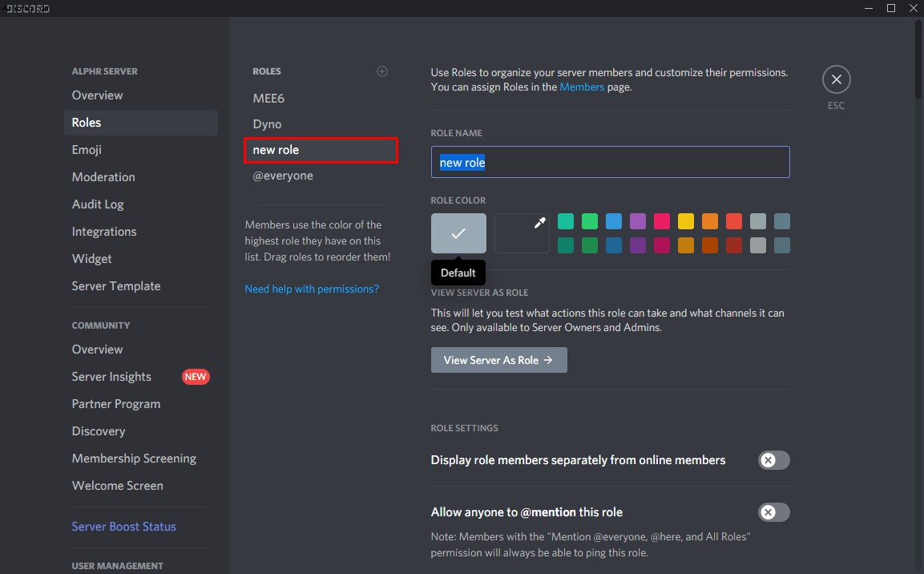
Task: Choose the dark magenta swatch in bottom row
Action: click(x=662, y=245)
